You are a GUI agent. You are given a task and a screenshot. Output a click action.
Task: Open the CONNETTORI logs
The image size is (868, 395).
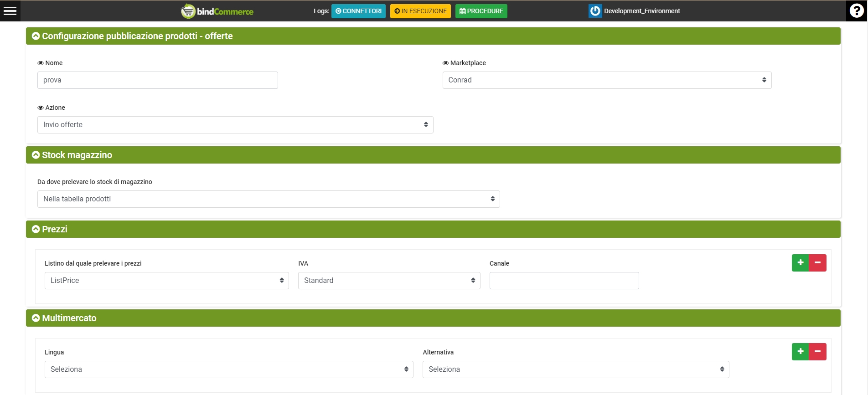tap(358, 11)
